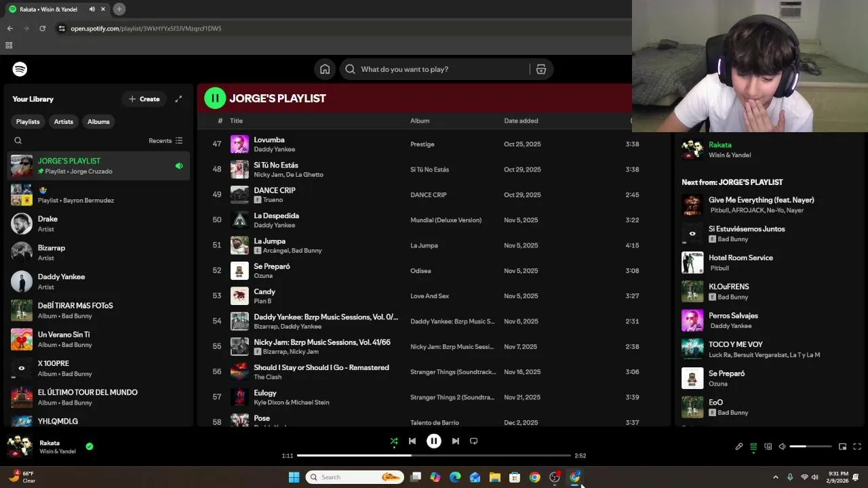Open artist link Arcángel under La Jumpa
The image size is (868, 488).
pyautogui.click(x=275, y=251)
